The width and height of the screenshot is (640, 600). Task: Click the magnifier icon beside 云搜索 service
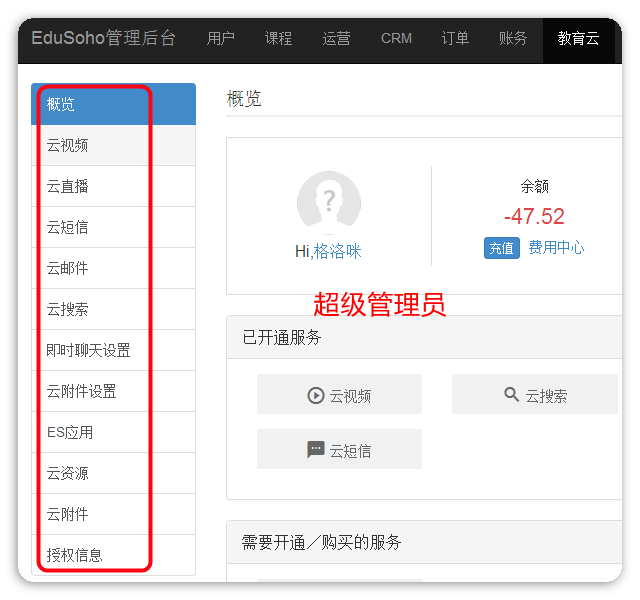click(511, 394)
